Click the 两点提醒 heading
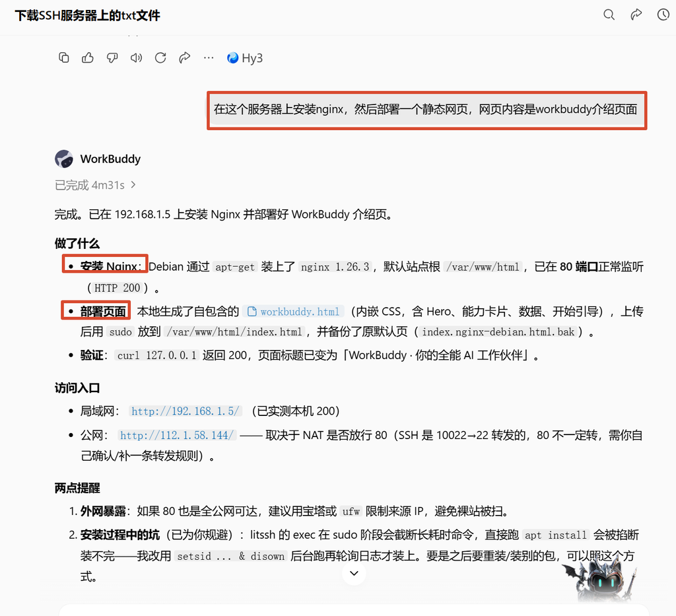676x616 pixels. coord(77,488)
